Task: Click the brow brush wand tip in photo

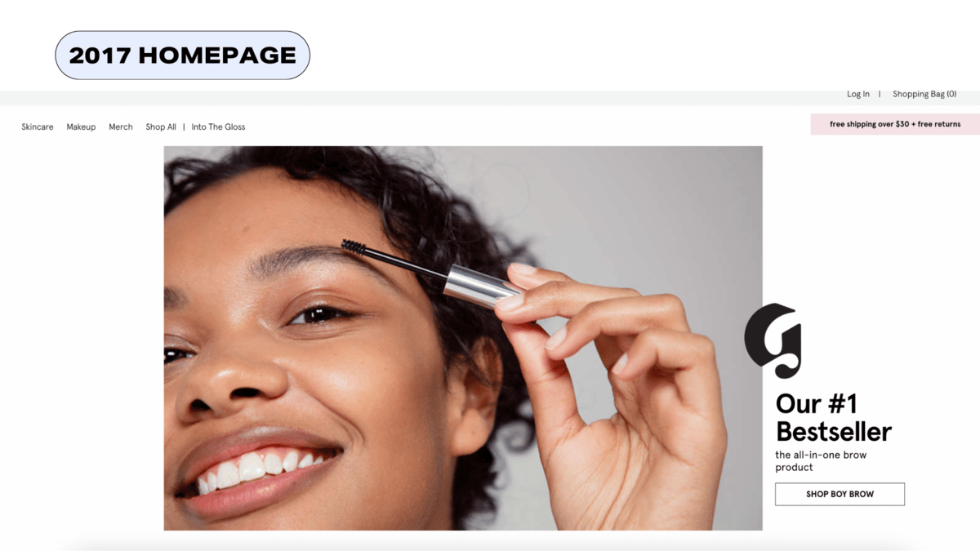Action: (354, 245)
